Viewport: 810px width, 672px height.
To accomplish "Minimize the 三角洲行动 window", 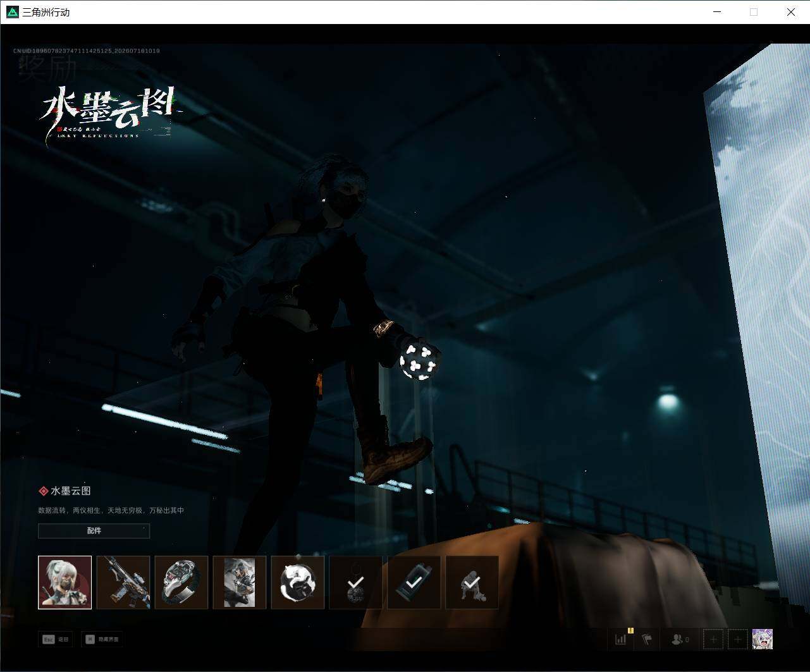I will click(717, 12).
